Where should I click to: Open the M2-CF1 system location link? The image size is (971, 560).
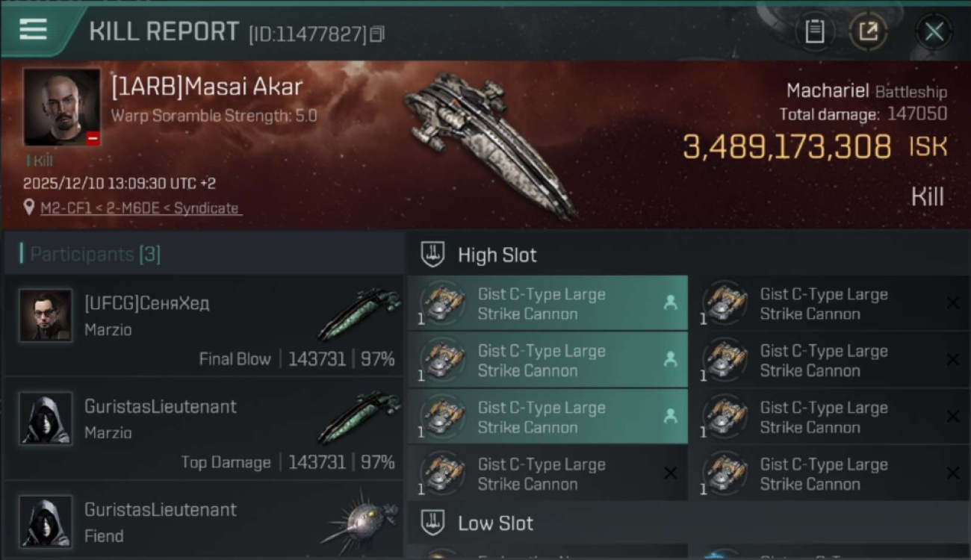pyautogui.click(x=140, y=208)
